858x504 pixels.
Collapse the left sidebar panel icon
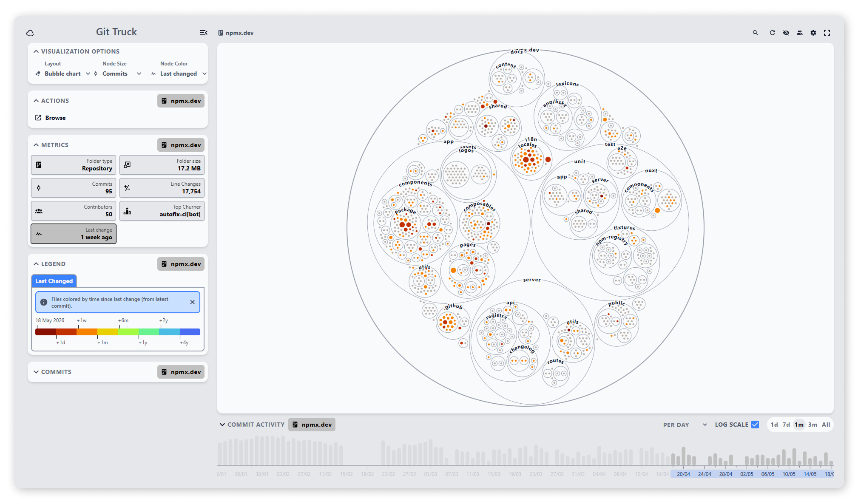coord(203,33)
